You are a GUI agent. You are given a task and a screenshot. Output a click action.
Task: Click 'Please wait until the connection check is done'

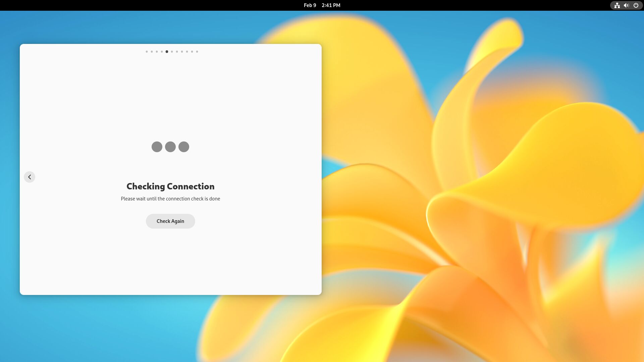[170, 199]
